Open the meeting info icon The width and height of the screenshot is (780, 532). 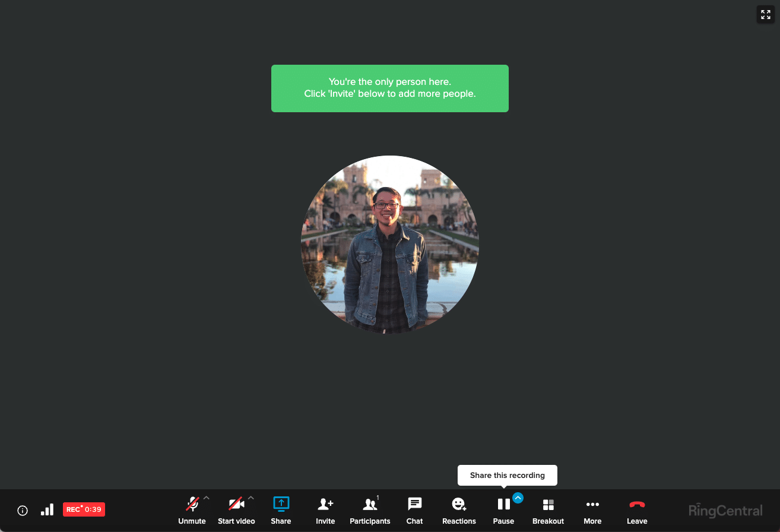[23, 510]
